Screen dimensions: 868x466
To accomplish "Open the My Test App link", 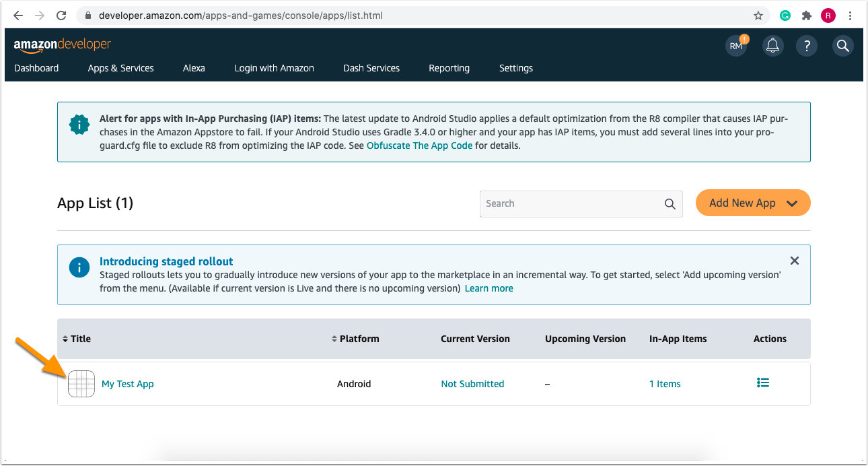I will [x=128, y=384].
